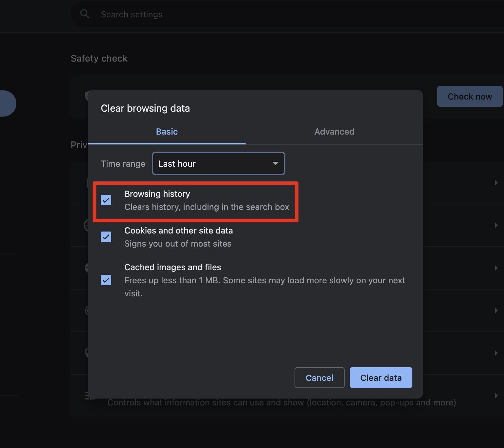Cancel the Clear browsing data dialog
Image resolution: width=504 pixels, height=448 pixels.
pyautogui.click(x=319, y=378)
